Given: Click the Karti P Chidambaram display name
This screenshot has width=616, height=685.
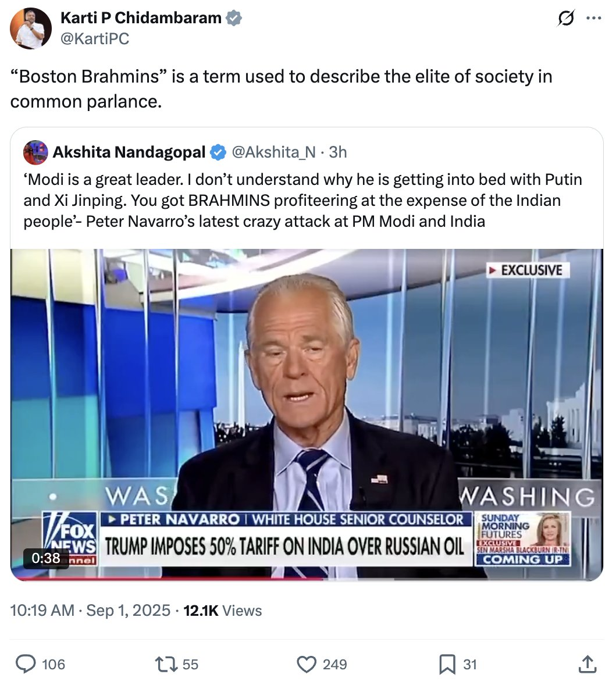Looking at the screenshot, I should (141, 18).
